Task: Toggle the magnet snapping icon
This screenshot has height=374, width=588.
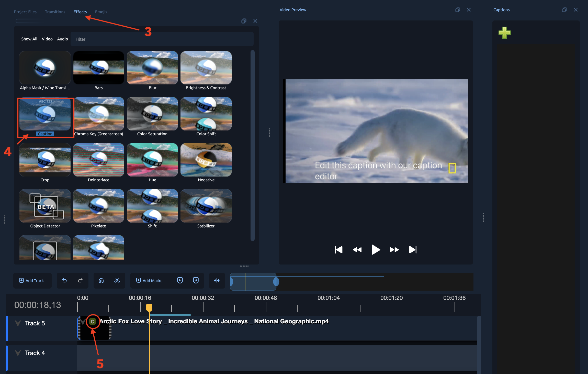Action: pos(101,280)
